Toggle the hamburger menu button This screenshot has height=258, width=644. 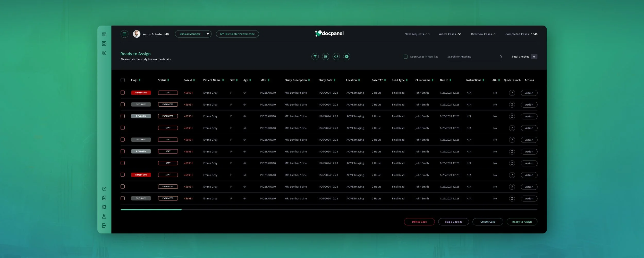coord(124,34)
